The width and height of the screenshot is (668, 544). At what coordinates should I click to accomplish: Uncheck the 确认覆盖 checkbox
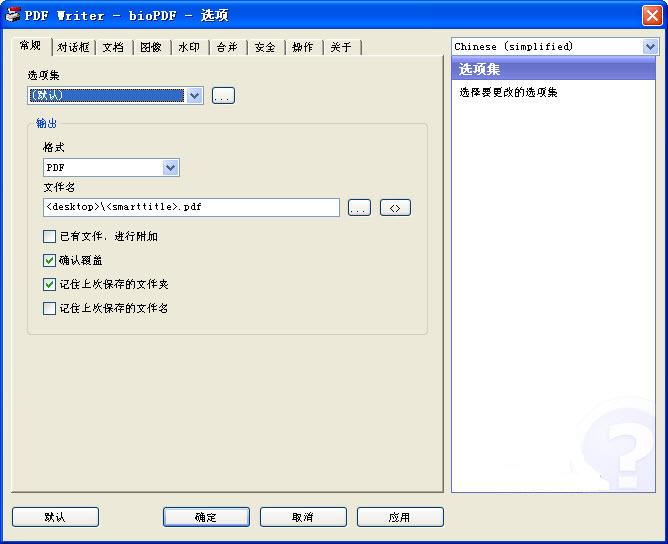[49, 260]
